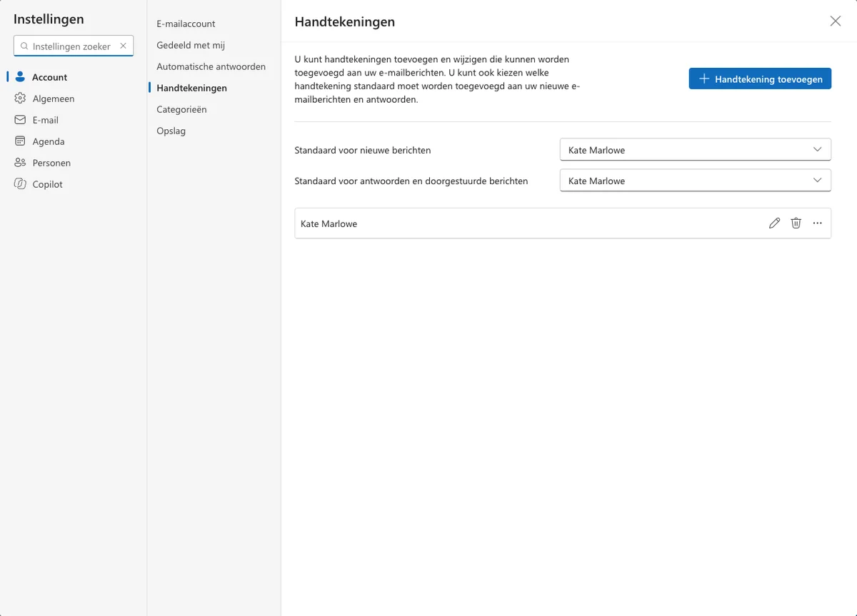The image size is (857, 616).
Task: Click the Agenda calendar icon
Action: 20,141
